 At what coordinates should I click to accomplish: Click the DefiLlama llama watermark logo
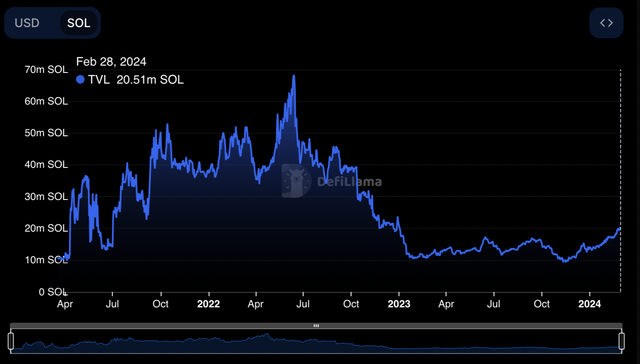pyautogui.click(x=296, y=181)
